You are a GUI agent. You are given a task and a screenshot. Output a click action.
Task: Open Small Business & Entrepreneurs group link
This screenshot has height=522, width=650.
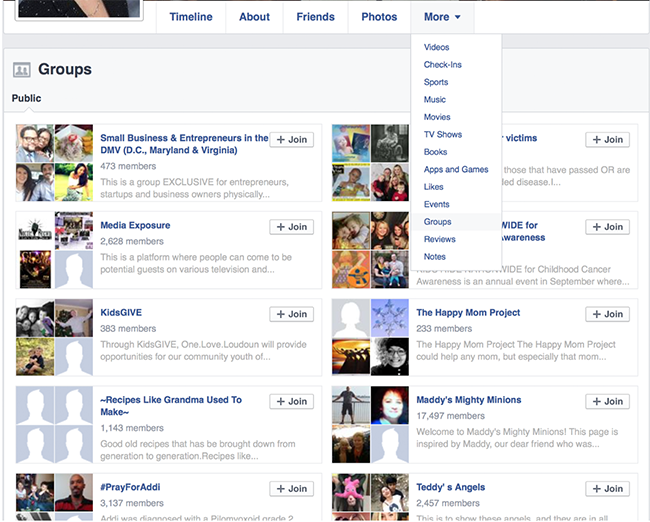[x=184, y=144]
